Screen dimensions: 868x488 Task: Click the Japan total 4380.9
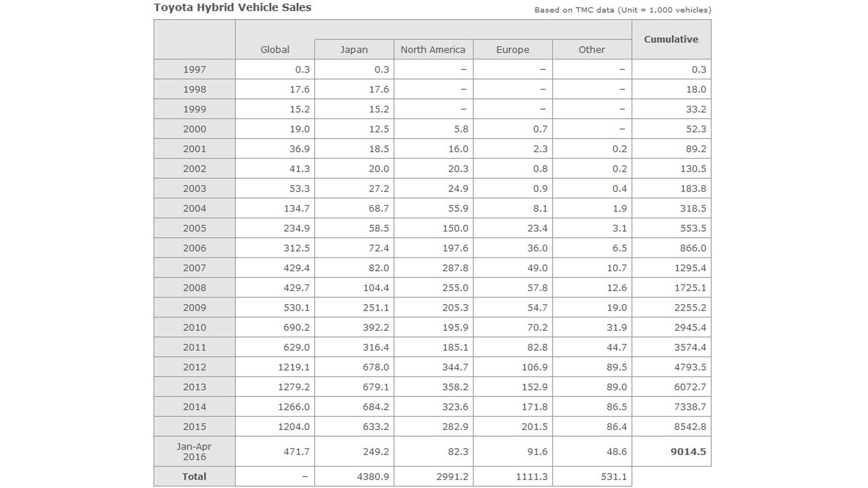coord(373,477)
